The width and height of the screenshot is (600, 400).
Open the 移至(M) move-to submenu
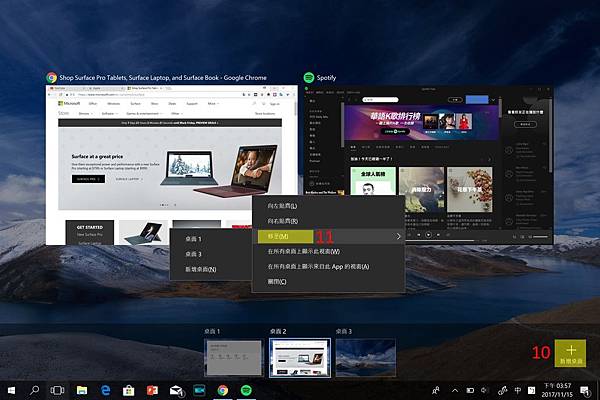[x=328, y=236]
